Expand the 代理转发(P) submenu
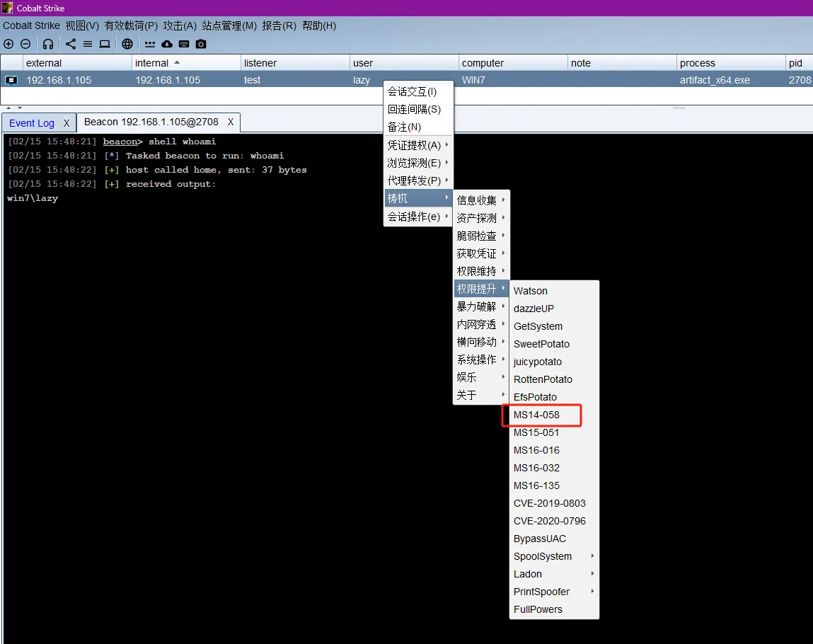 click(418, 180)
